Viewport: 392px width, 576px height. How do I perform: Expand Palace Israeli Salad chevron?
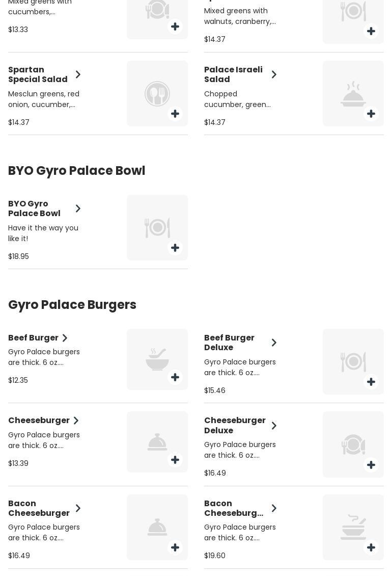pos(274,74)
